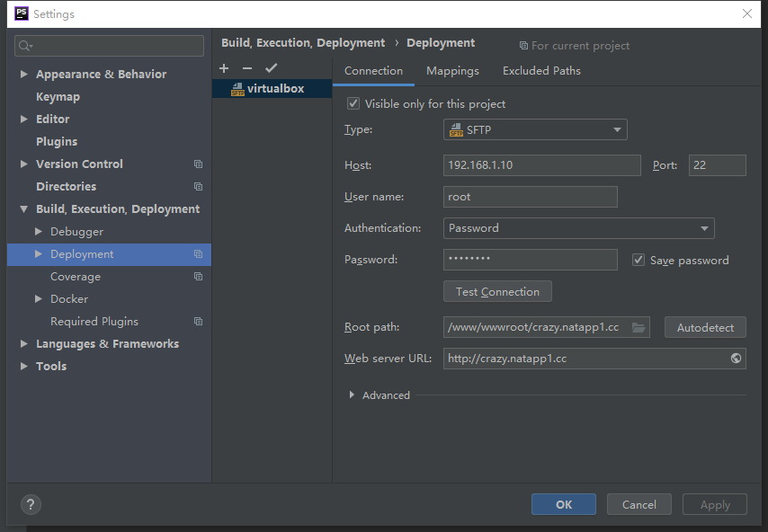Screen dimensions: 768x532
Task: Close the Settings dialog
Action: coord(746,13)
